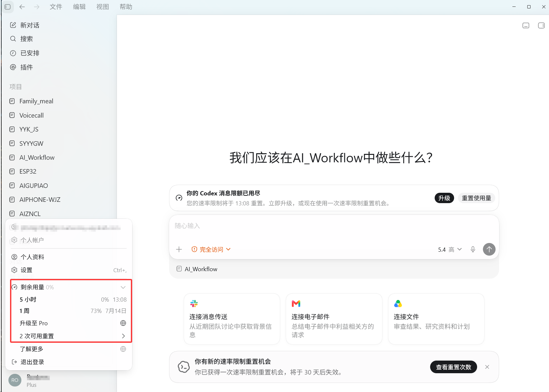Open the AIPHONE-WJZ project
Viewport: 549px width, 392px height.
click(60, 200)
